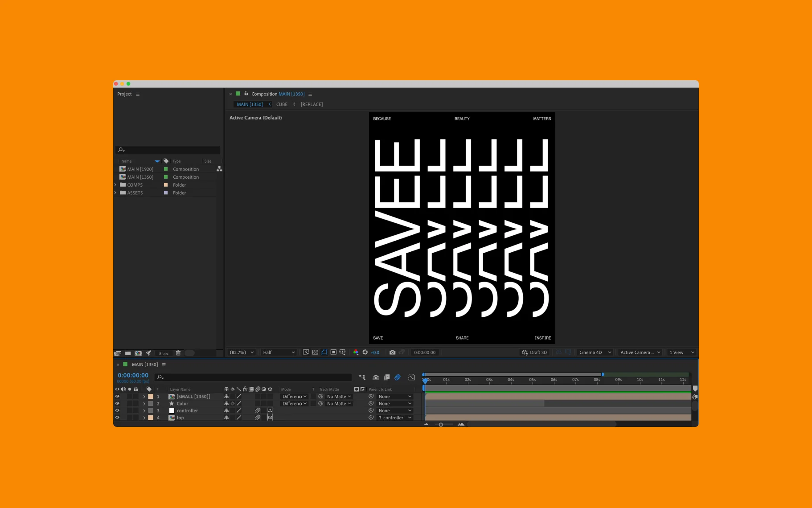The image size is (812, 508).
Task: Open the show channel RGB icon
Action: [356, 352]
